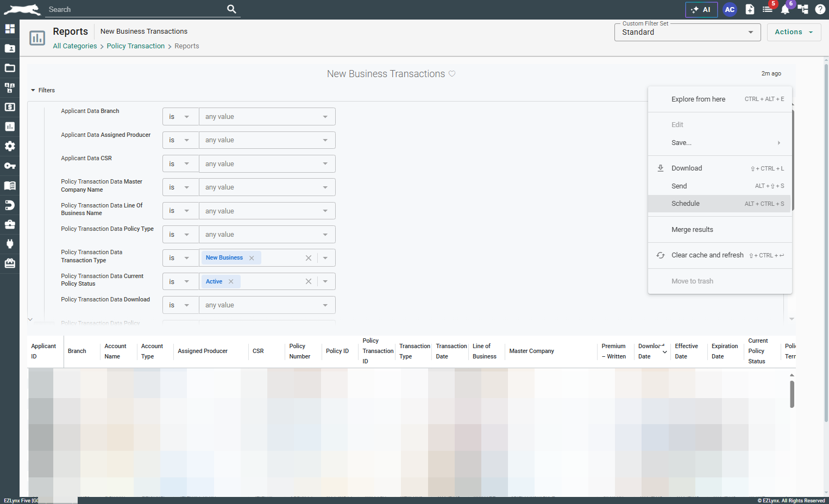Open the Line Of Business Name value dropdown
This screenshot has width=829, height=504.
267,211
